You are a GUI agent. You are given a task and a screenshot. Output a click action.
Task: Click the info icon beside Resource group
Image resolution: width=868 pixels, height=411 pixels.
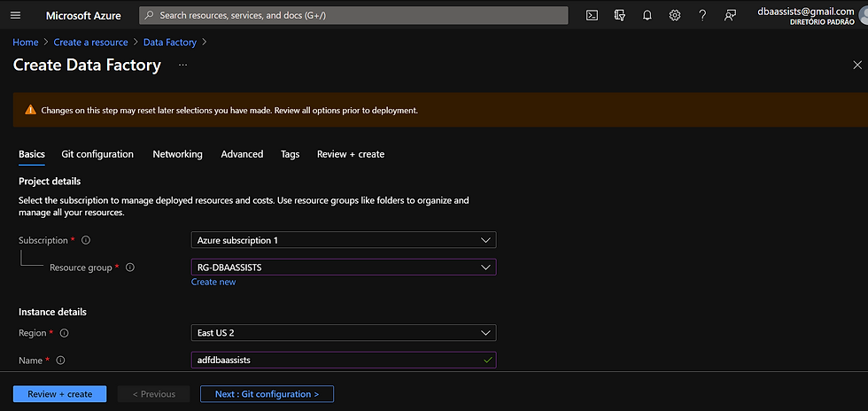point(130,268)
